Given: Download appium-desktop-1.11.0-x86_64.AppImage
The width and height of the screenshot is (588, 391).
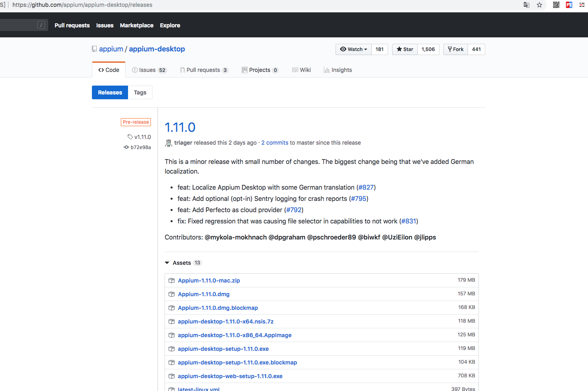Looking at the screenshot, I should [x=235, y=335].
